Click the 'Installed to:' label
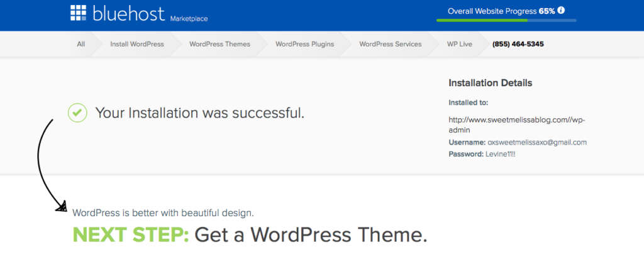The height and width of the screenshot is (257, 644). (468, 102)
